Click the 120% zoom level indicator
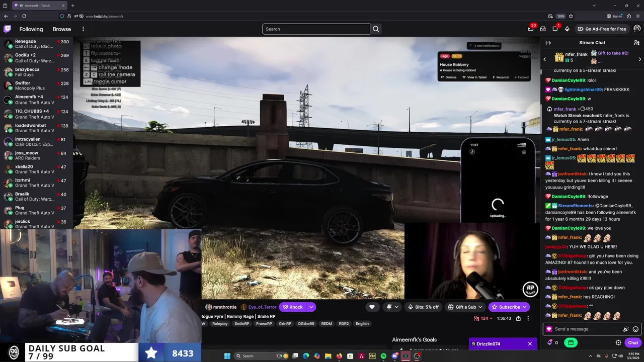 (x=561, y=16)
